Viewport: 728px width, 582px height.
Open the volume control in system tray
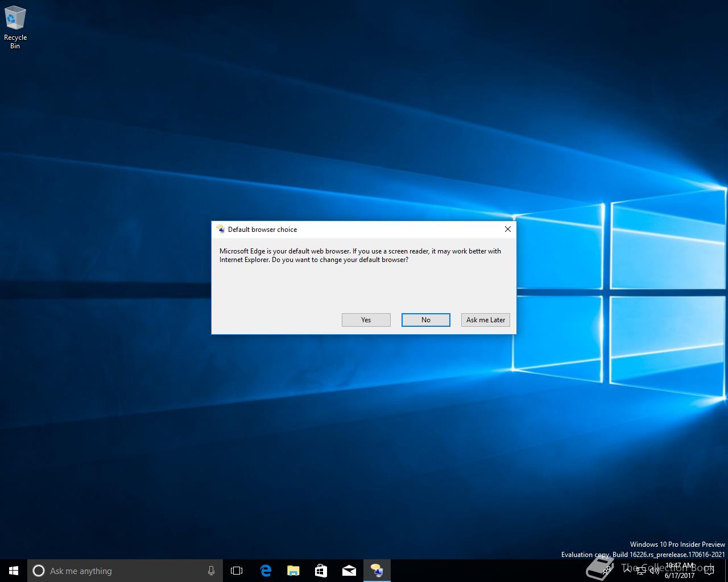click(x=655, y=571)
